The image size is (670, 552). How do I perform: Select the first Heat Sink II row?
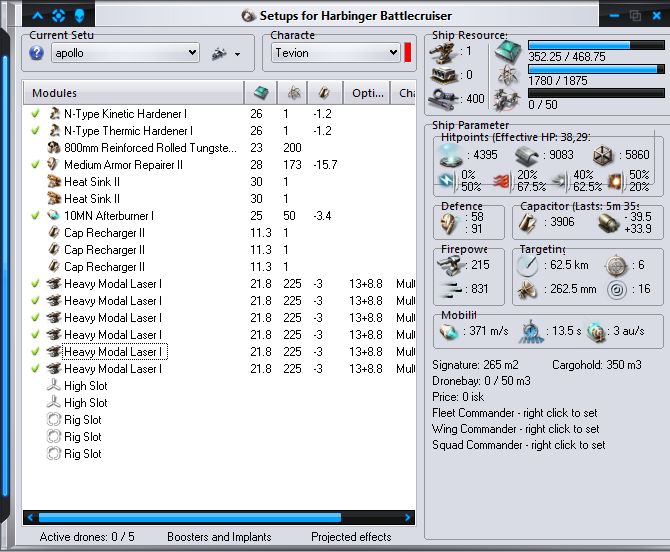(x=219, y=182)
